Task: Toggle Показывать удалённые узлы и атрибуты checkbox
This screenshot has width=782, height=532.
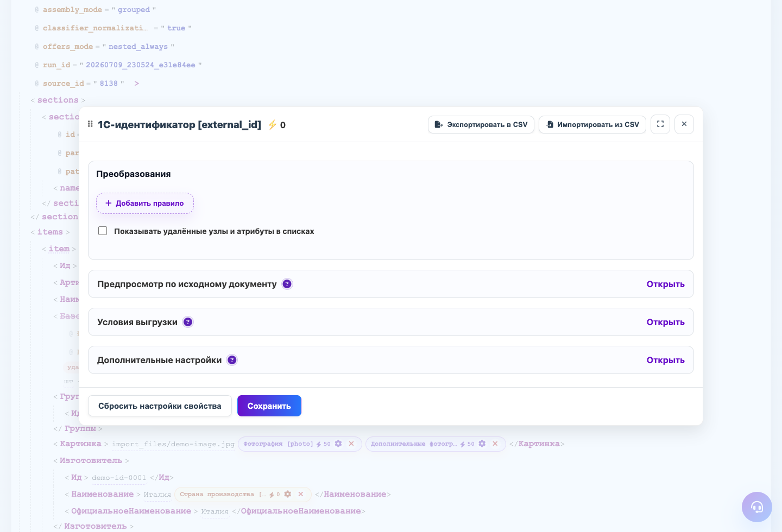Action: pos(103,231)
